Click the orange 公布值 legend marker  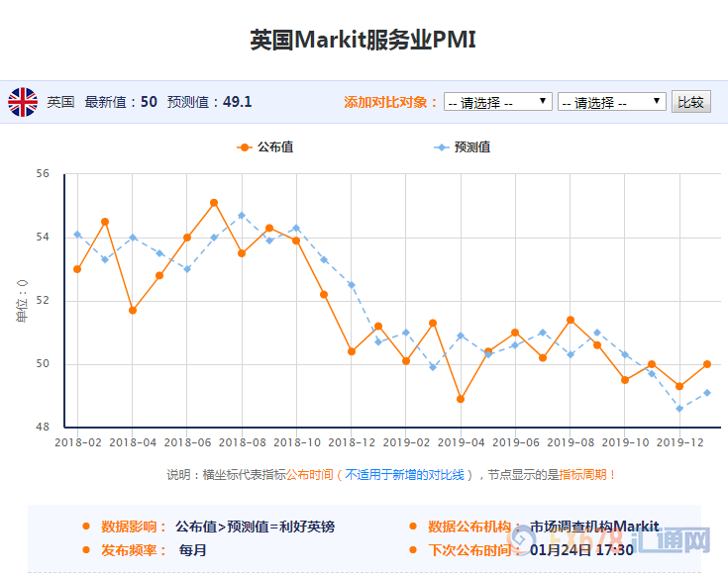(245, 147)
